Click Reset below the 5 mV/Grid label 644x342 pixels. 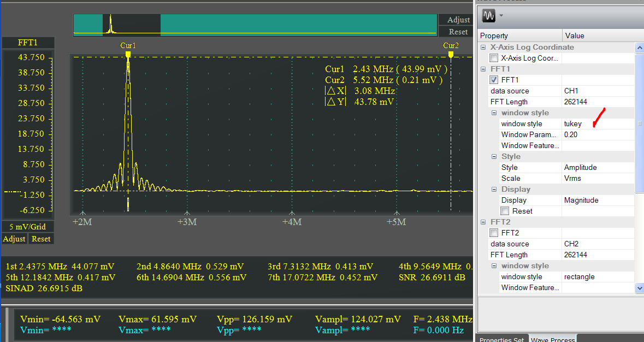[x=41, y=239]
